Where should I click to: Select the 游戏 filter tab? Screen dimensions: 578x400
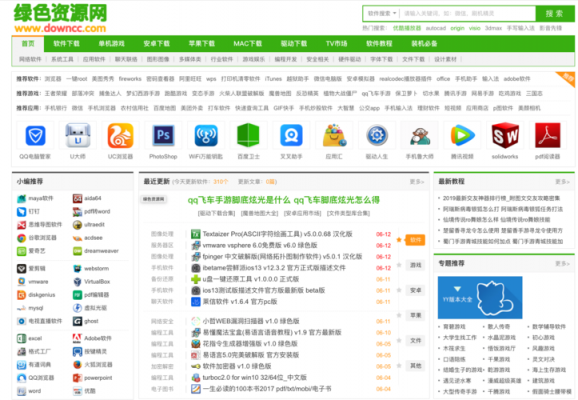coord(415,265)
